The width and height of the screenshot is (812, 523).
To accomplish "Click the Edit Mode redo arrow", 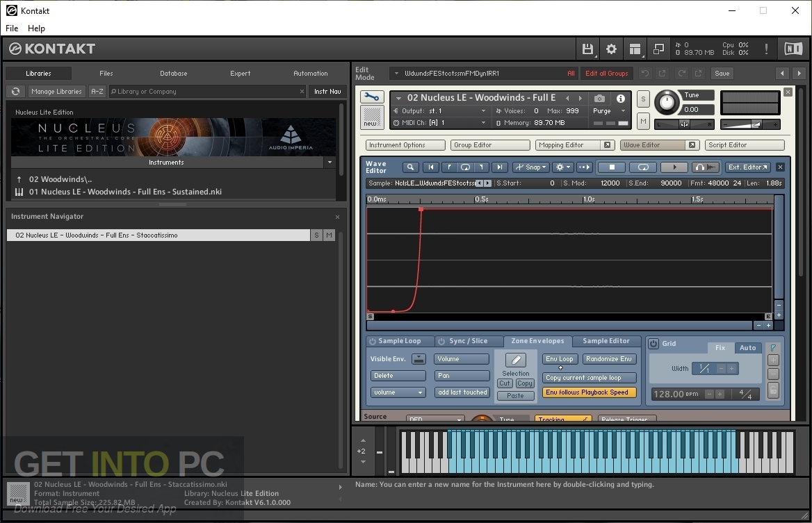I will (x=682, y=74).
